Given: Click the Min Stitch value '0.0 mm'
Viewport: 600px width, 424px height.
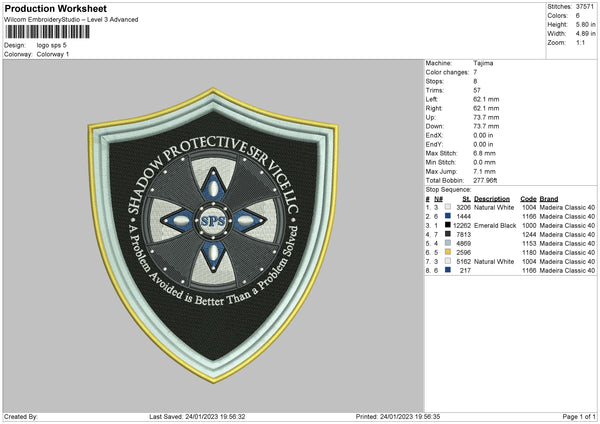Looking at the screenshot, I should 484,162.
